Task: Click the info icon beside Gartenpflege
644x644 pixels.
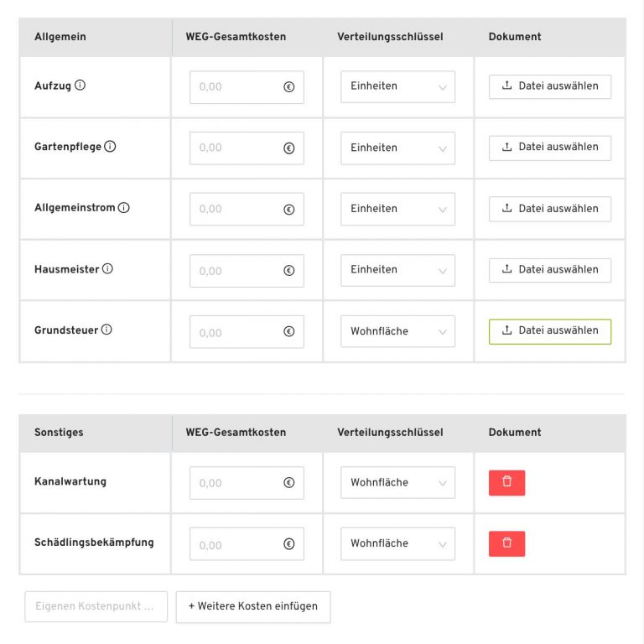Action: (x=110, y=147)
